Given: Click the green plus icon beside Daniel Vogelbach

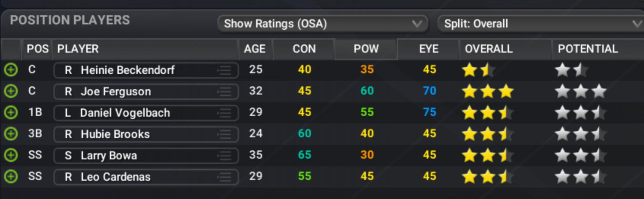Looking at the screenshot, I should click(11, 113).
